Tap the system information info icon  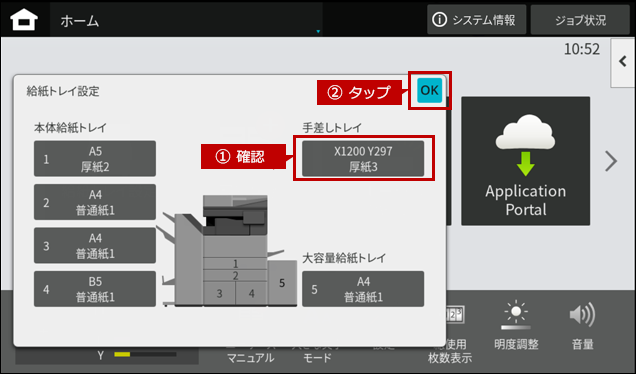tap(439, 19)
